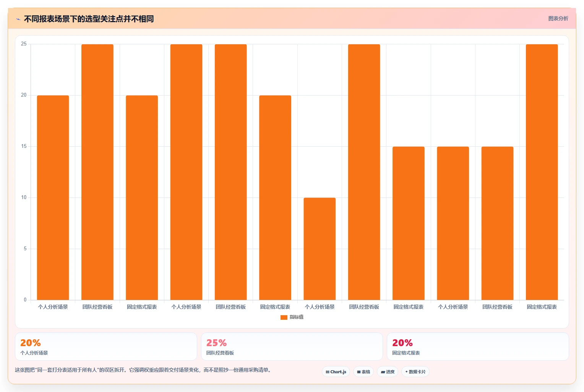Viewport: 584px width, 392px height.
Task: Click the shortest bar with value 10
Action: point(320,249)
